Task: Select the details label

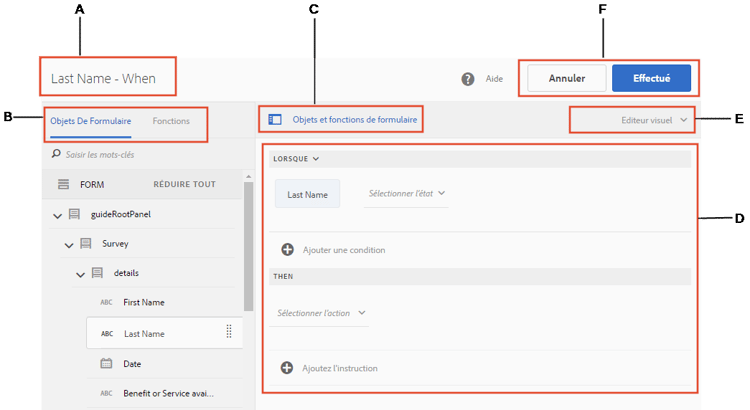Action: [126, 273]
